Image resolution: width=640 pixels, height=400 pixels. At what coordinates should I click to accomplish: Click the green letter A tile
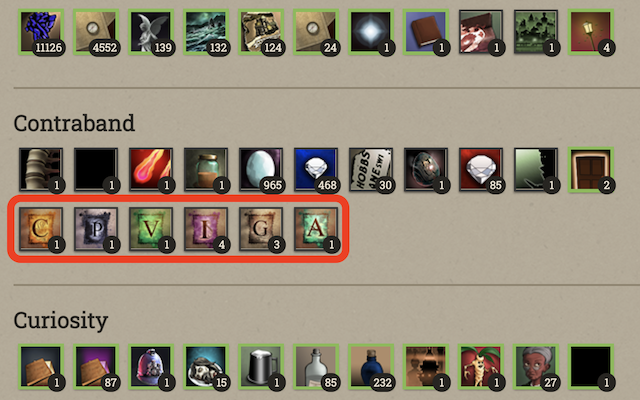tap(316, 229)
